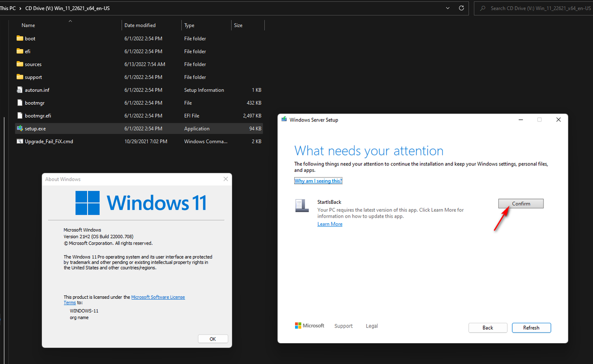Screen dimensions: 593x364
Task: Click the 'StartIsBack' app name text
Action: point(329,202)
